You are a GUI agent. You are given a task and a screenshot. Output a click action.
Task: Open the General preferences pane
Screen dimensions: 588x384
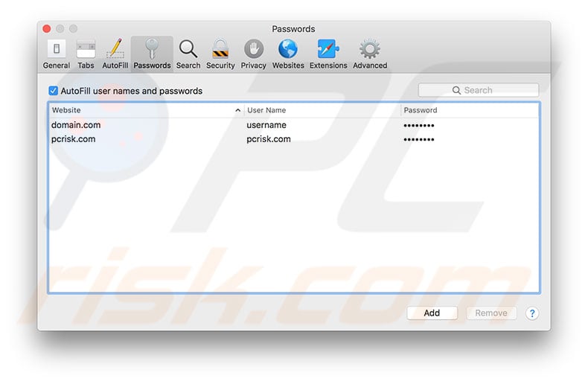click(57, 54)
